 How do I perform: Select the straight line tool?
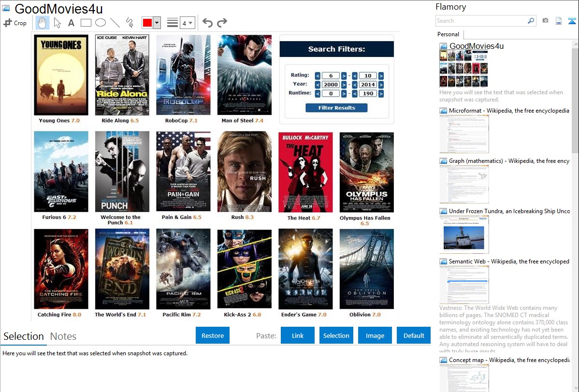(x=115, y=23)
